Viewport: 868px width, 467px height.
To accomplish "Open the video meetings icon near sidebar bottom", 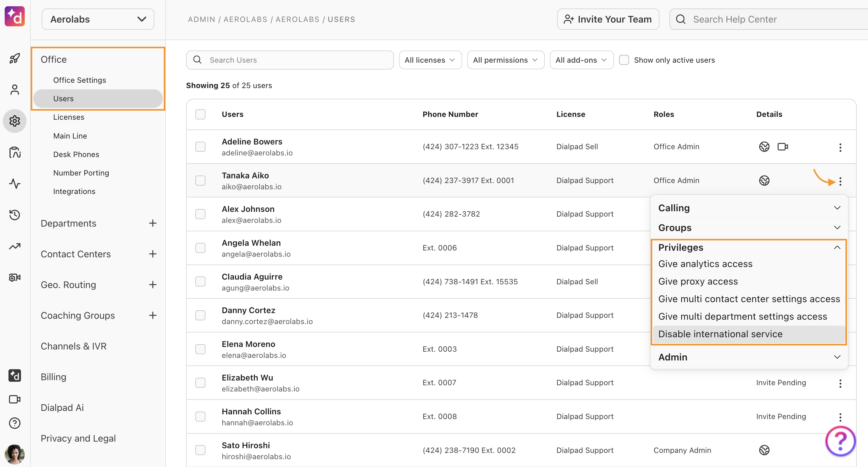I will click(x=14, y=399).
